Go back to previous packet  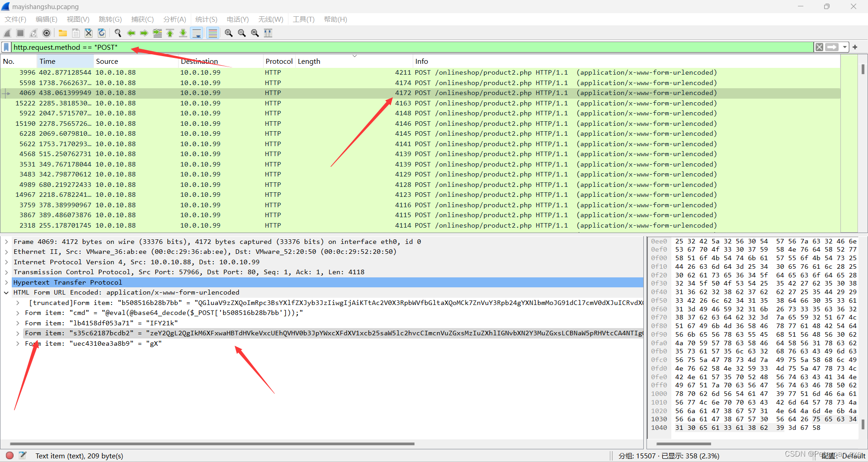(131, 33)
